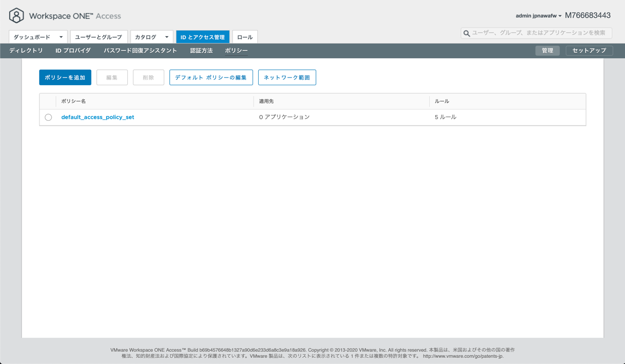Go to the ID プロバイダ submenu

pyautogui.click(x=73, y=51)
